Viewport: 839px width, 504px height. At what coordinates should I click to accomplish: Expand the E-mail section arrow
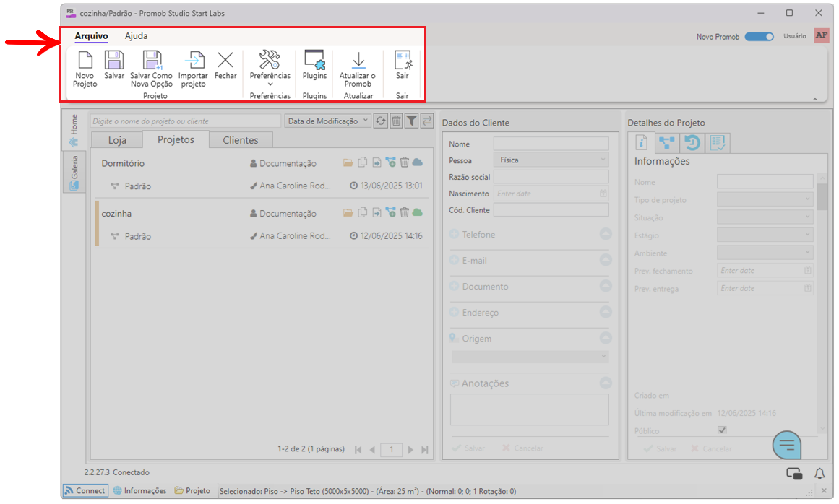click(605, 260)
